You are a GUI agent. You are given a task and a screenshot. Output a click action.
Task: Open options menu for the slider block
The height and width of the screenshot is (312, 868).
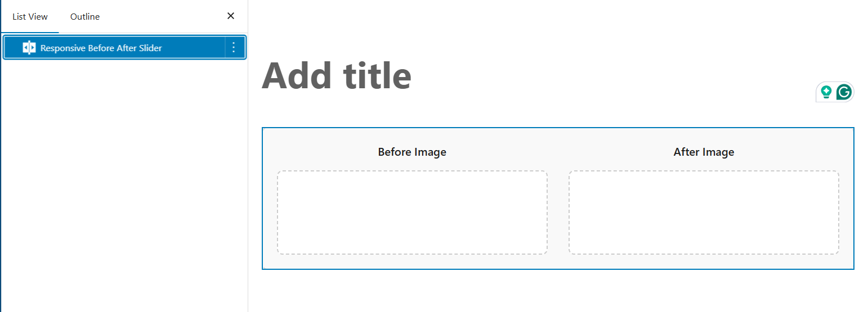coord(234,48)
